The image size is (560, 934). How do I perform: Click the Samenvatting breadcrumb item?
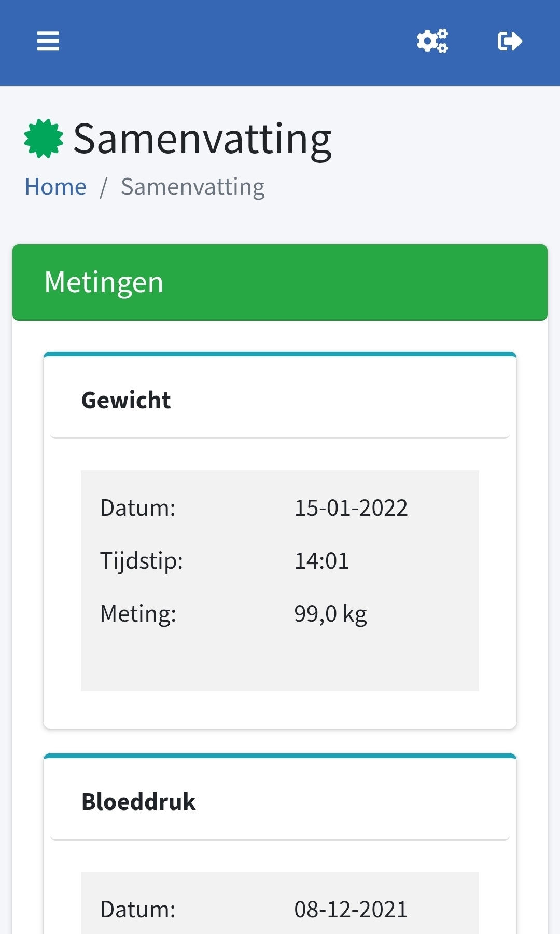coord(193,187)
